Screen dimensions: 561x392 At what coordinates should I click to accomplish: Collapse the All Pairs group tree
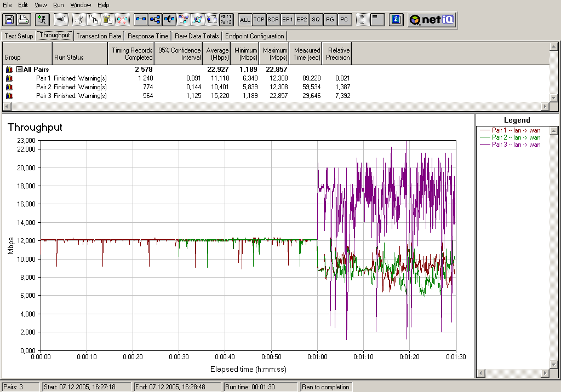click(19, 70)
